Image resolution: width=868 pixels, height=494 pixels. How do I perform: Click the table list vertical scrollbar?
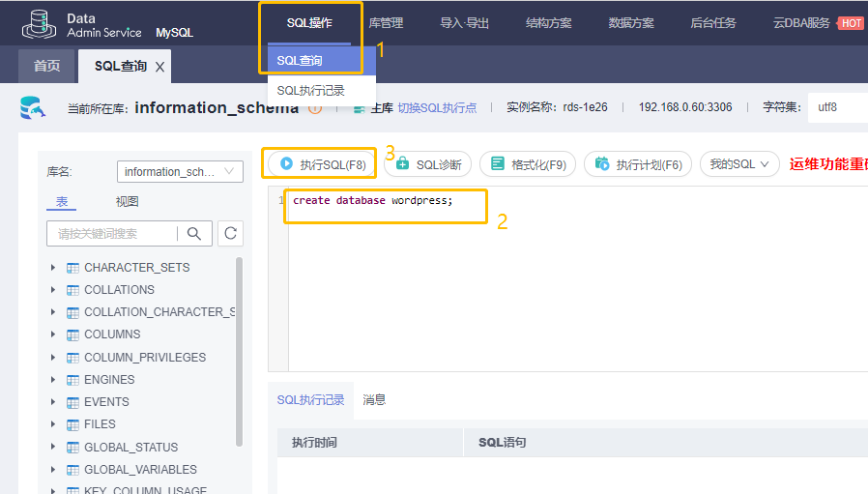click(239, 352)
